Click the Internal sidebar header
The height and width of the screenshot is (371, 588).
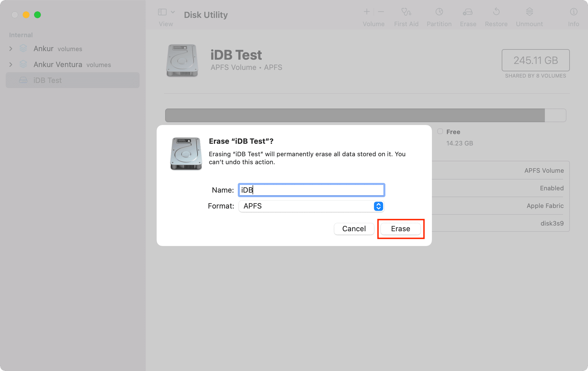tap(21, 35)
